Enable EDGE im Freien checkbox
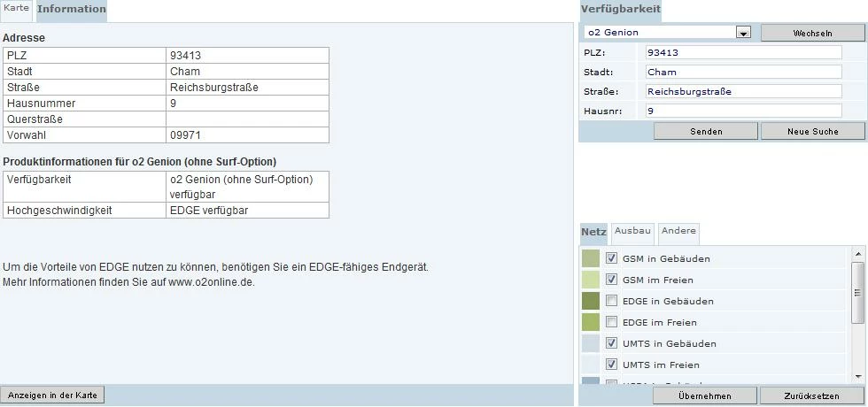The width and height of the screenshot is (868, 407). tap(612, 322)
